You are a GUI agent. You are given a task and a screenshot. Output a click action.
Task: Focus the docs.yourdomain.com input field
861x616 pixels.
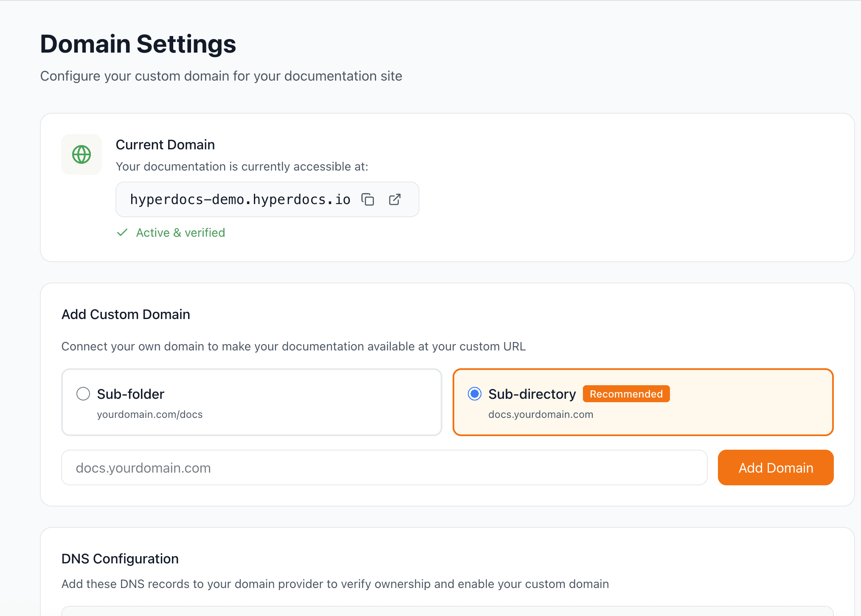click(384, 468)
